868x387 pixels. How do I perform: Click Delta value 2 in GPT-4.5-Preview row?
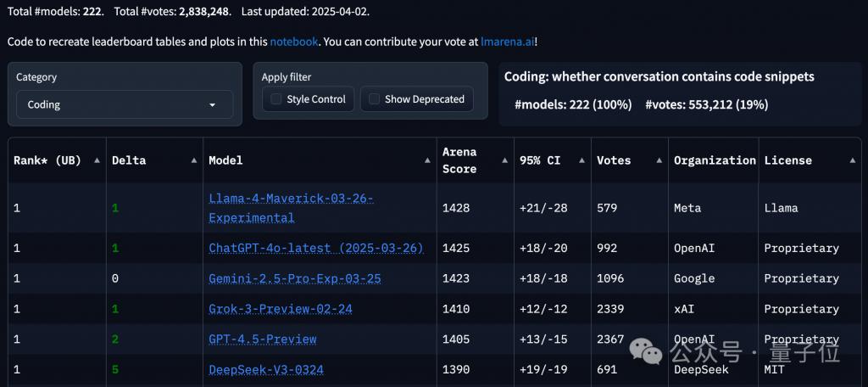(115, 339)
